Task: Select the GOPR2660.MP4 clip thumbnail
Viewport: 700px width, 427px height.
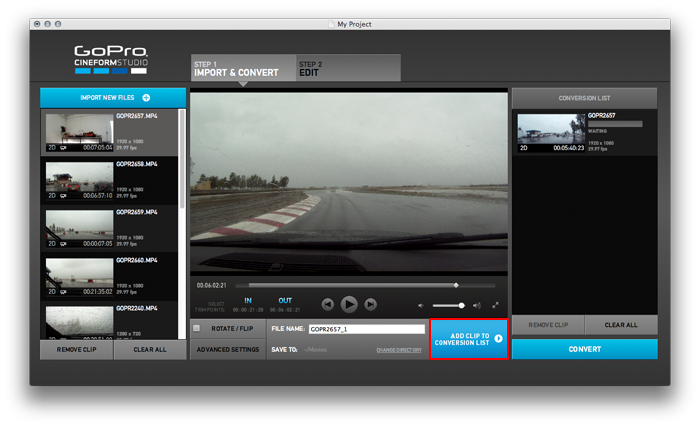Action: (79, 277)
